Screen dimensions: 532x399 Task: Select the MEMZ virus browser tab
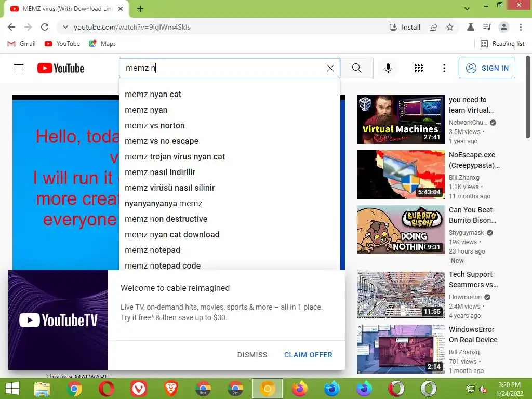pos(67,9)
